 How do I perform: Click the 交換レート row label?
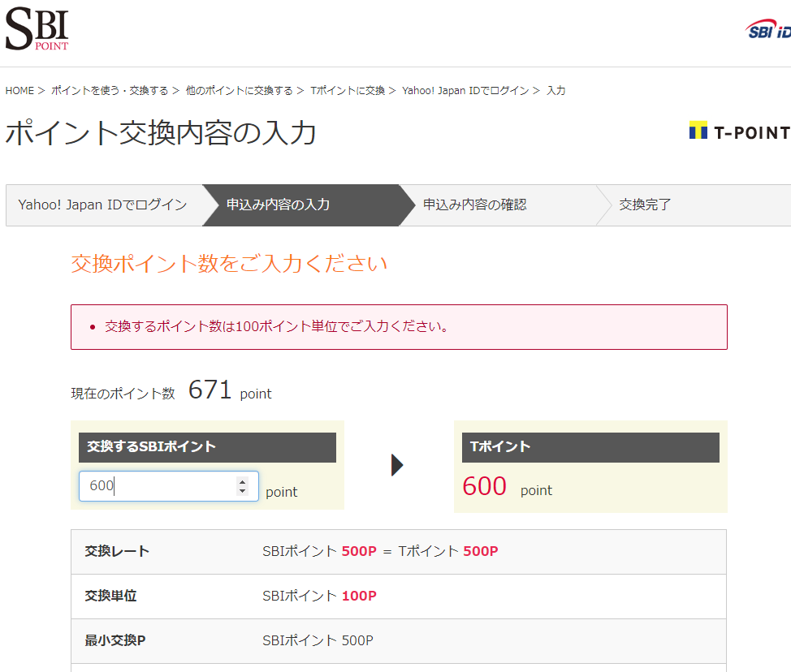pyautogui.click(x=117, y=552)
